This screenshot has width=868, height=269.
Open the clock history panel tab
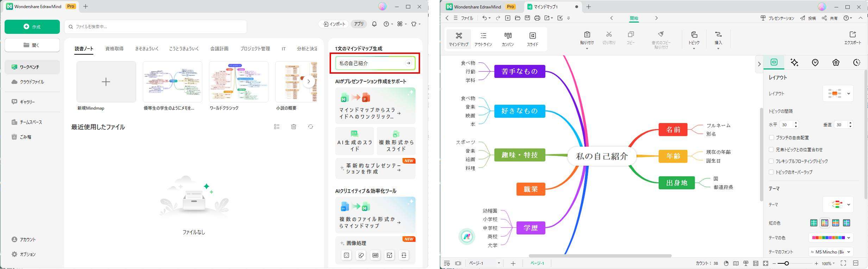click(x=857, y=62)
